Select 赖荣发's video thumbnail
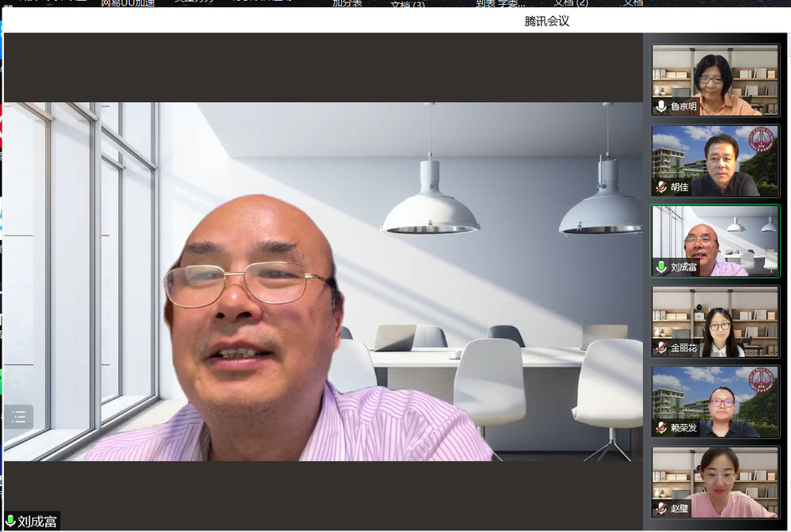This screenshot has height=532, width=791. coord(715,401)
